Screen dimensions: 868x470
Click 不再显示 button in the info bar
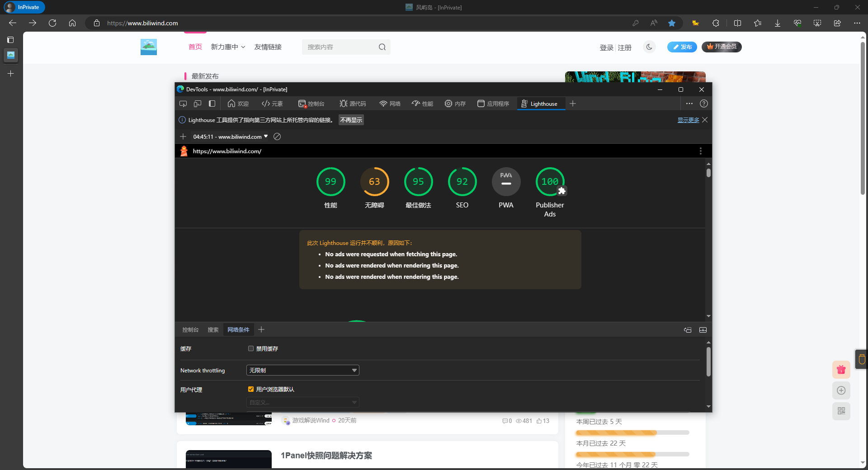351,120
